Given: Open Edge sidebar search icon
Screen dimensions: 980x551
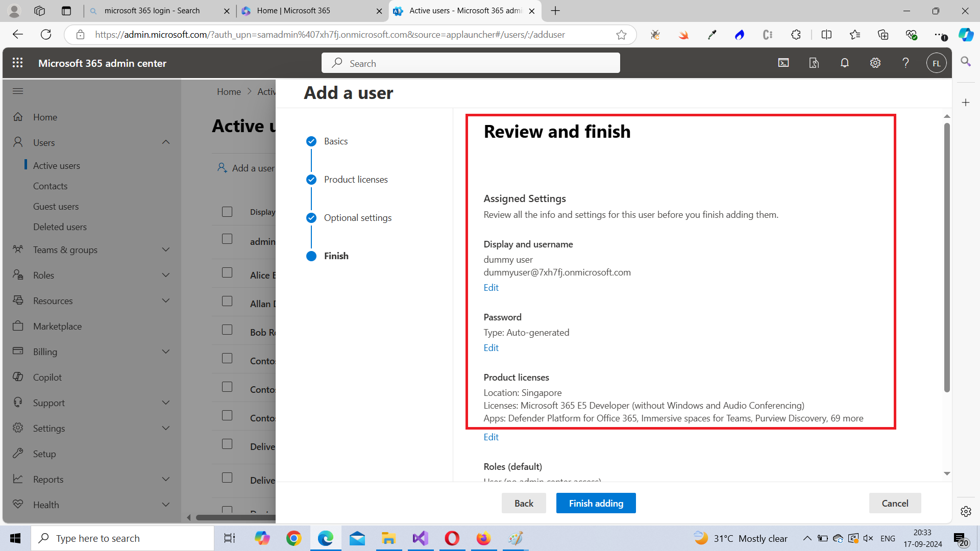Looking at the screenshot, I should 966,62.
